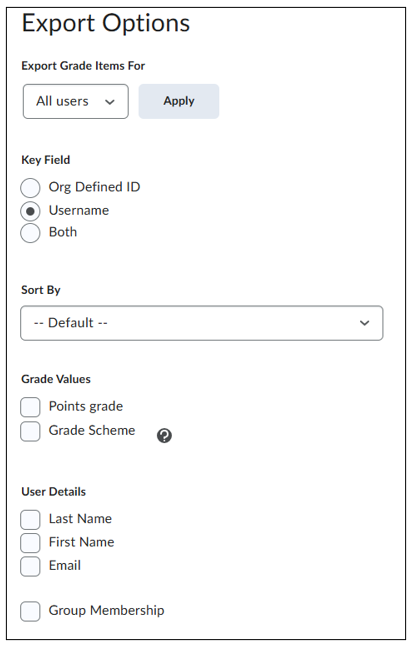The image size is (410, 645).
Task: Select the Username key field option
Action: pos(30,211)
